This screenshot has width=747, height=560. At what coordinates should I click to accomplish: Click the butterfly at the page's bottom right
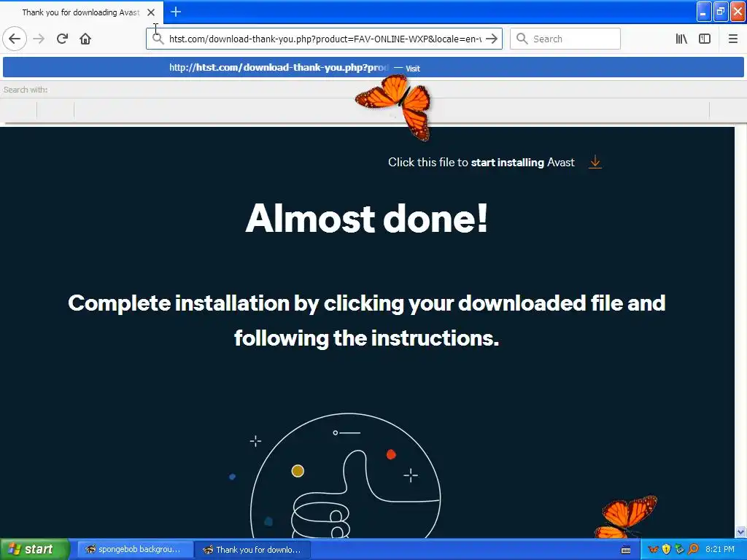tap(625, 517)
